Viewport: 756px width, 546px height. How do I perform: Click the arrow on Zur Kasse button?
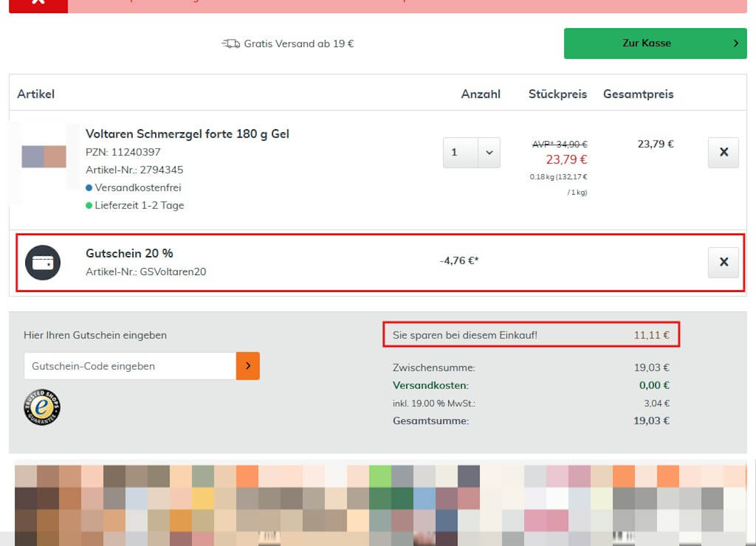pos(736,43)
